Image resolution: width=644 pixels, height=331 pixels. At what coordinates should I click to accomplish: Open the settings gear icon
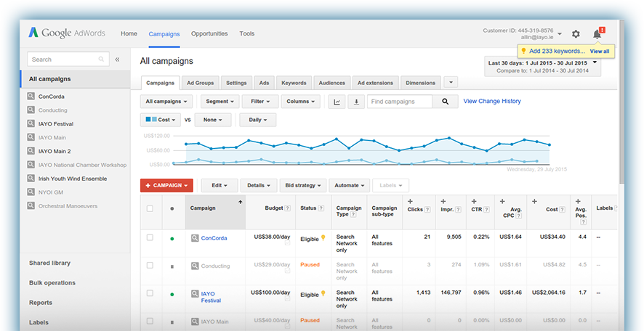pyautogui.click(x=576, y=34)
